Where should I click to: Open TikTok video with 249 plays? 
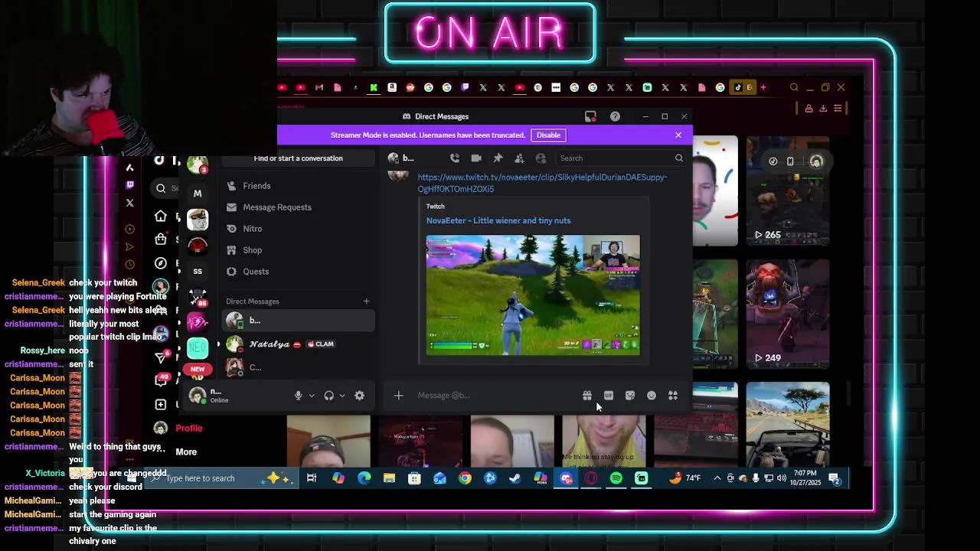coord(788,314)
